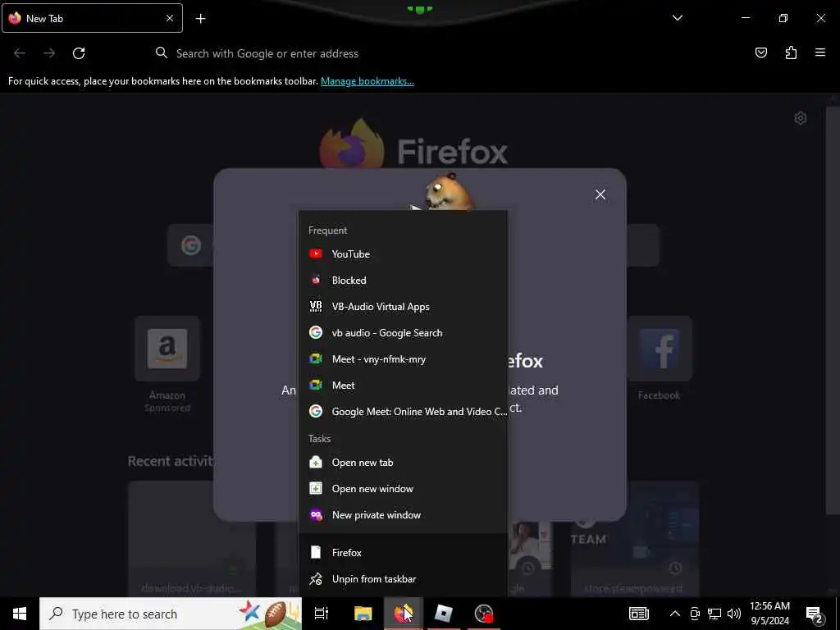Open Task View on the taskbar
Screen dimensions: 840x630
(321, 614)
